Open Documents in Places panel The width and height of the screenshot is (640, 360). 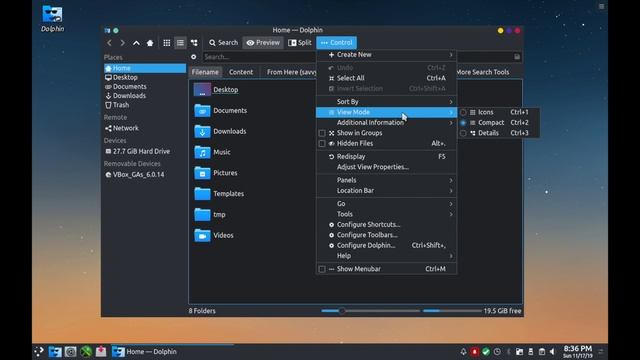click(145, 87)
